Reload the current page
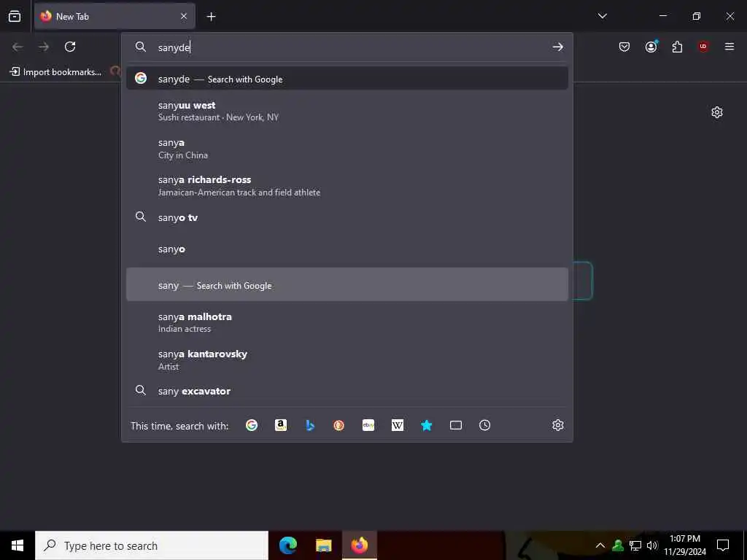Image resolution: width=747 pixels, height=560 pixels. (70, 47)
